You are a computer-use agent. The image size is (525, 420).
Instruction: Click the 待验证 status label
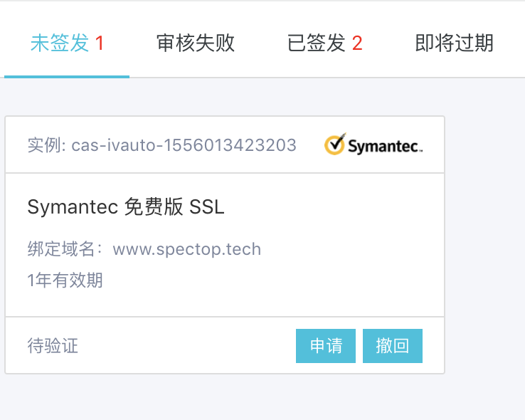coord(53,347)
